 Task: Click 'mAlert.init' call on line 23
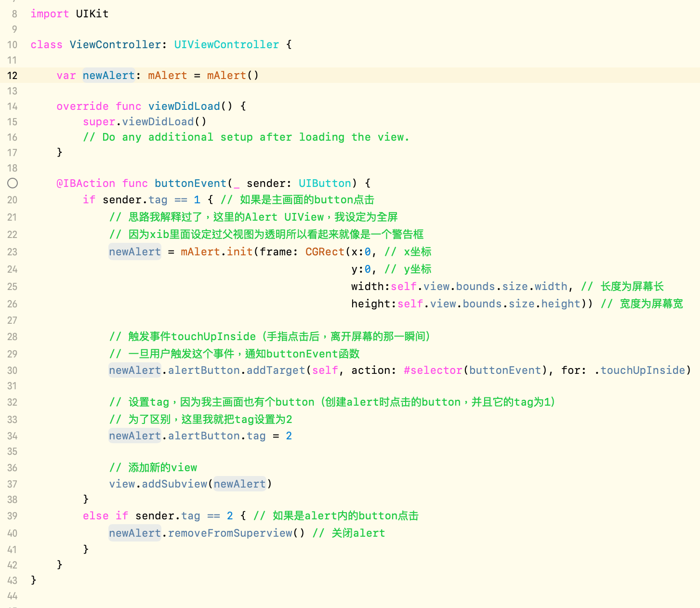click(216, 252)
